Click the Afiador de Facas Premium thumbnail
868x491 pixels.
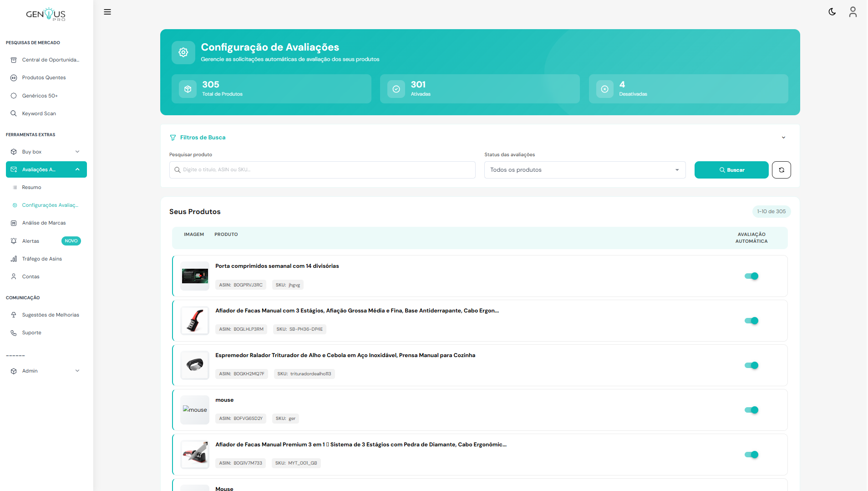(195, 455)
